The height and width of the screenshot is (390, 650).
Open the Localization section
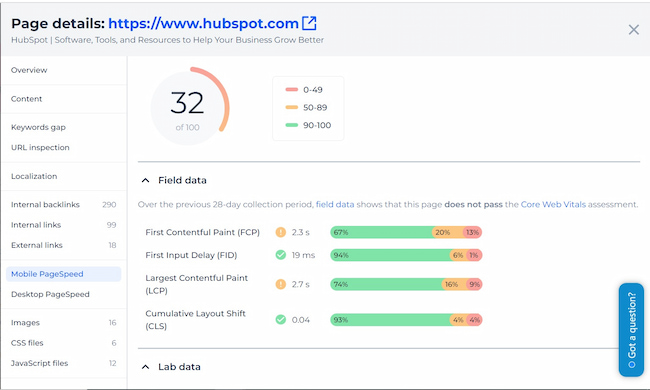pos(34,176)
